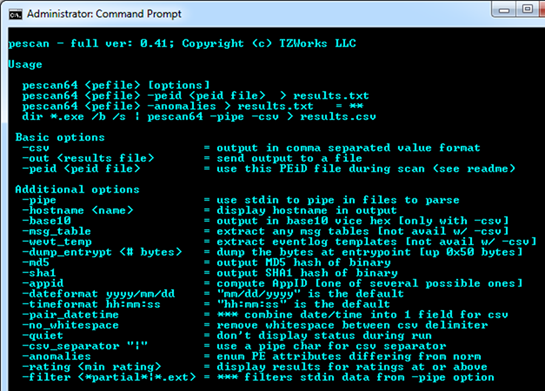This screenshot has width=545, height=391.
Task: Click the Command Prompt system menu icon
Action: pyautogui.click(x=15, y=15)
